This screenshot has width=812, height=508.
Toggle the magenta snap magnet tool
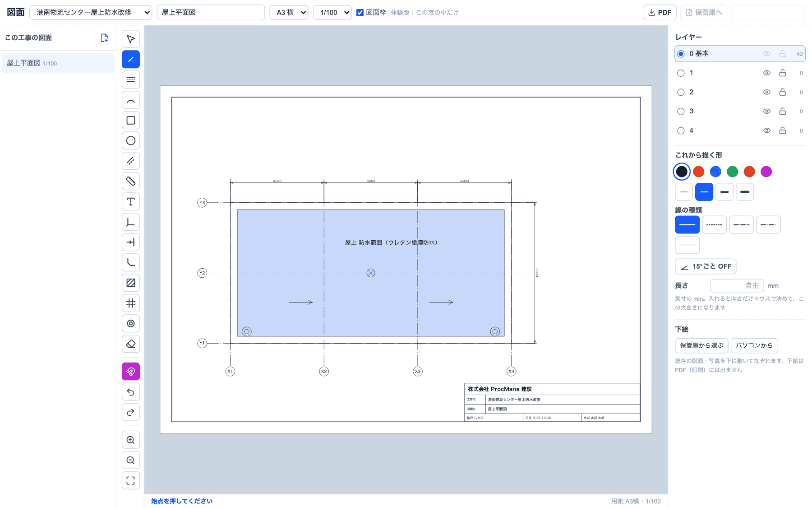(x=130, y=372)
